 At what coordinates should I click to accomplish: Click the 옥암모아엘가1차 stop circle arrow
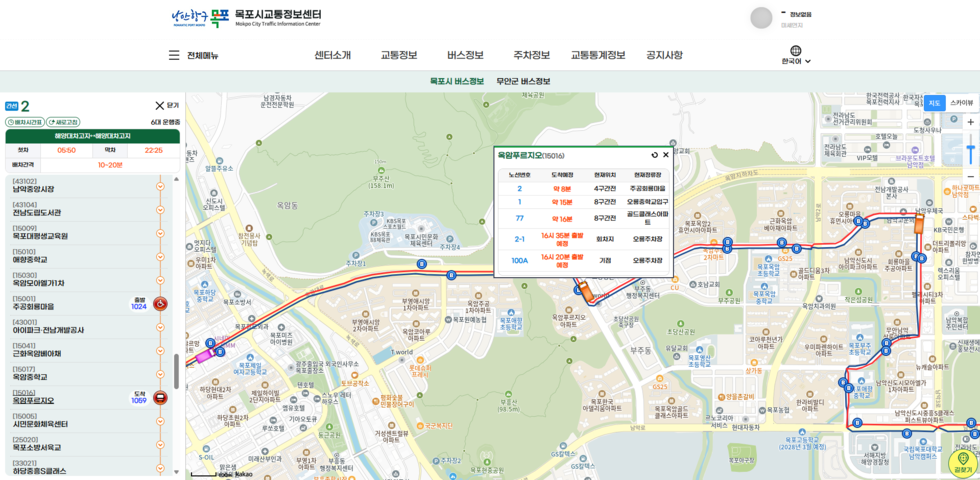[x=160, y=280]
